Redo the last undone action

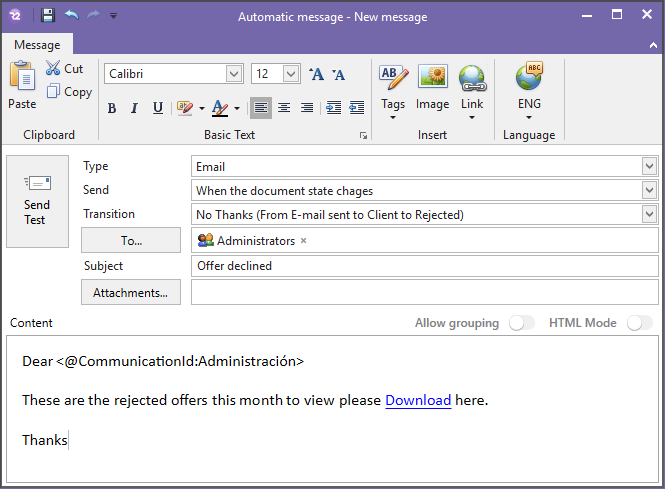click(93, 15)
